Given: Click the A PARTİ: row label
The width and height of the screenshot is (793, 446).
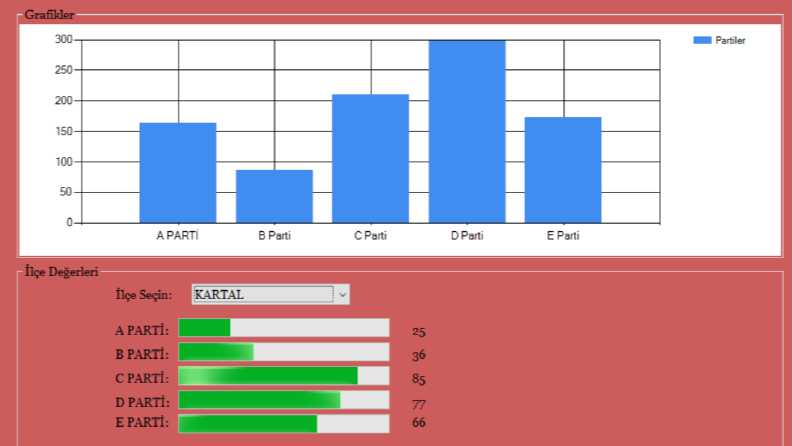Looking at the screenshot, I should (x=142, y=331).
